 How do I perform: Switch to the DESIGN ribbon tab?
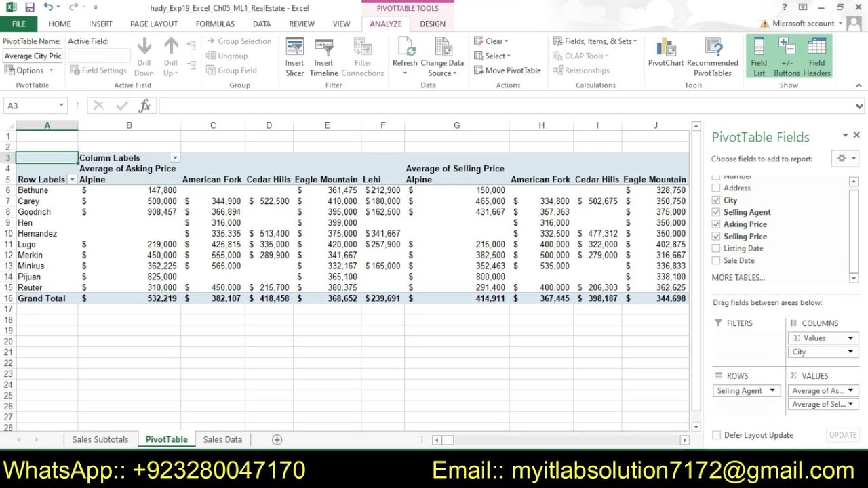tap(433, 24)
